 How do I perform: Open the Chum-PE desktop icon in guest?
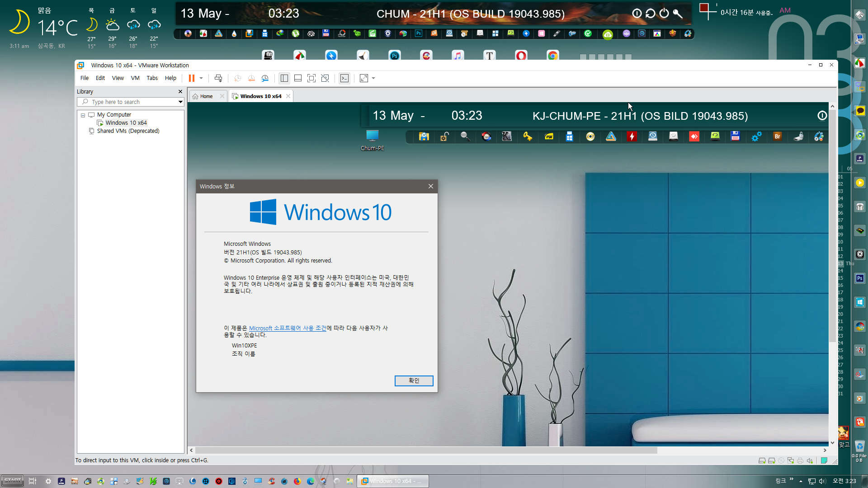coord(373,140)
